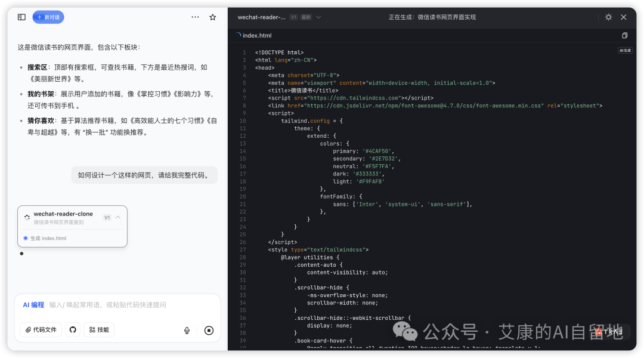
Task: Click the .scrollbar-hide rule on line 32
Action: point(321,288)
